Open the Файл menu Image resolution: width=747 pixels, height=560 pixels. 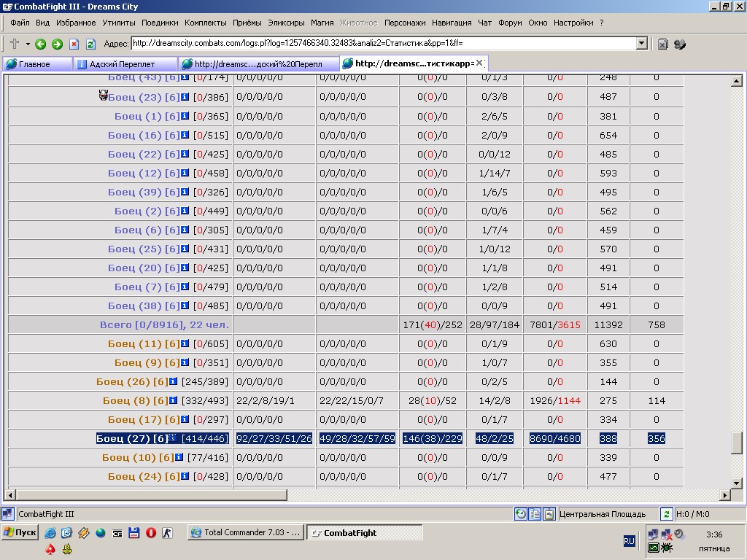(x=20, y=23)
